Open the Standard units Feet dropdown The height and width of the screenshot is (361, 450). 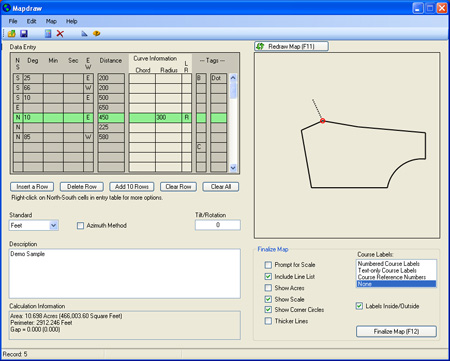tap(53, 226)
